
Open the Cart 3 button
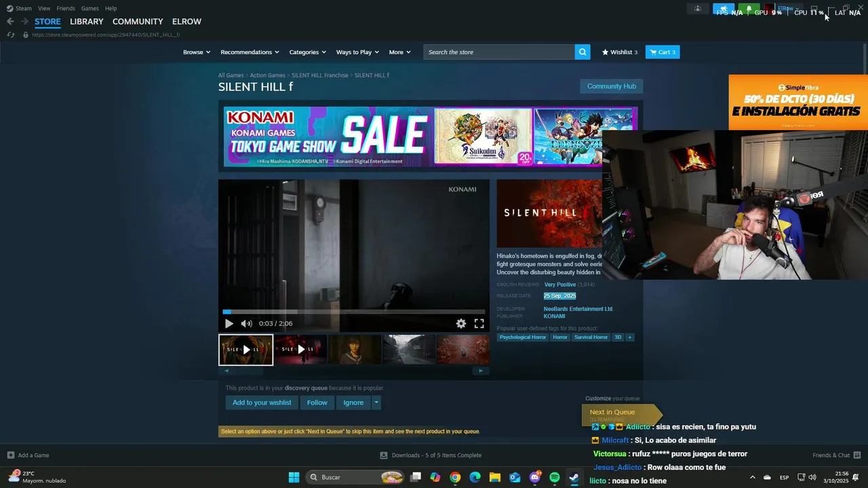click(663, 52)
